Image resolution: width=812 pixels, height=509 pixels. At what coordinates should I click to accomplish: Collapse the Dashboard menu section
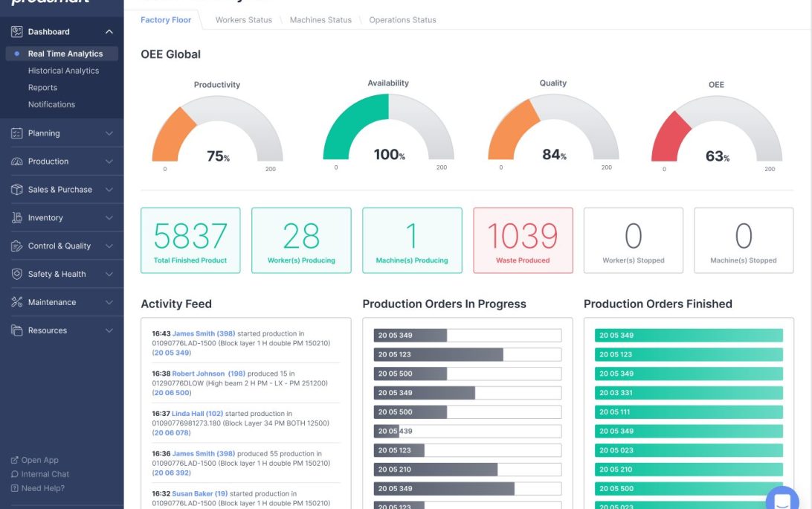coord(109,32)
